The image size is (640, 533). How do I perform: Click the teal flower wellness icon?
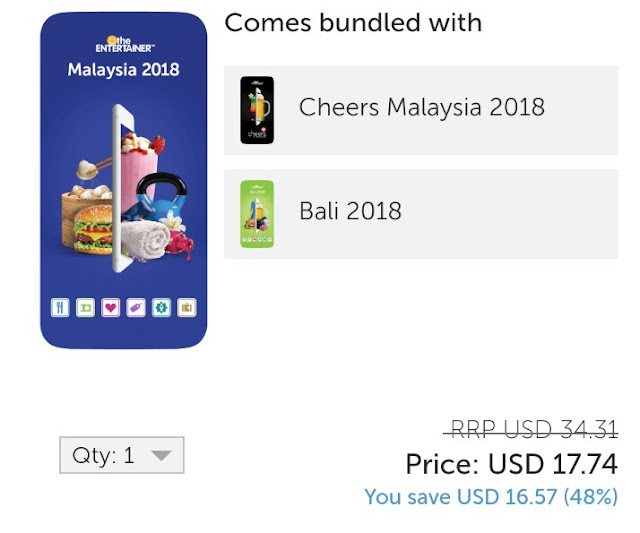[x=161, y=307]
